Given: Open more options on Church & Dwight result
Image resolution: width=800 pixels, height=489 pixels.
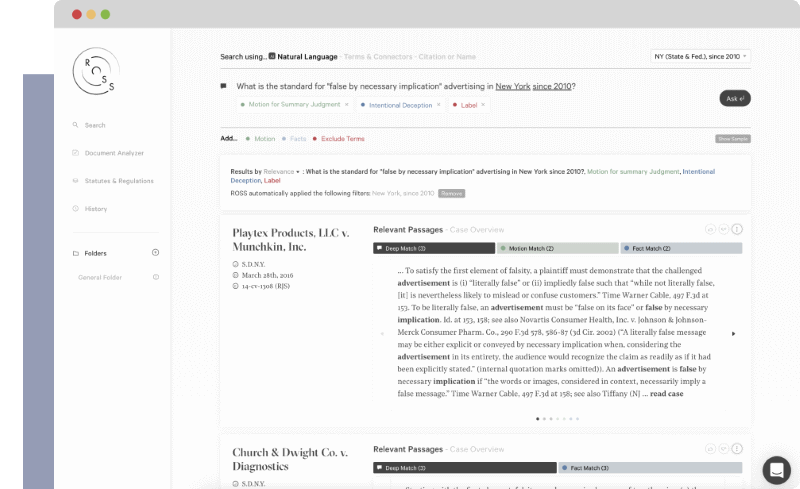Looking at the screenshot, I should (737, 449).
